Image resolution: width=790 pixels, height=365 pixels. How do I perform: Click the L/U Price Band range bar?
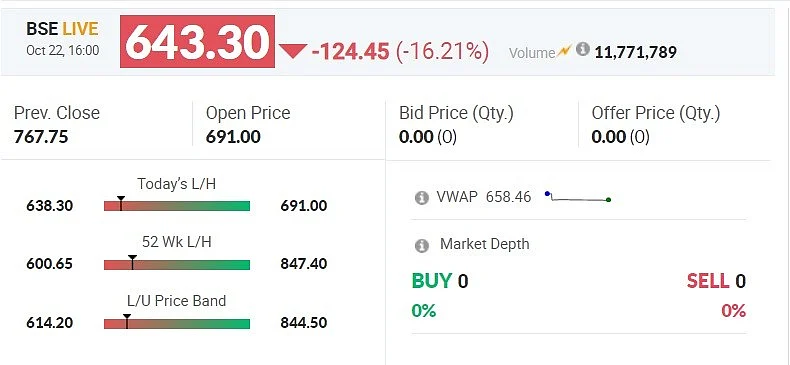pyautogui.click(x=177, y=323)
